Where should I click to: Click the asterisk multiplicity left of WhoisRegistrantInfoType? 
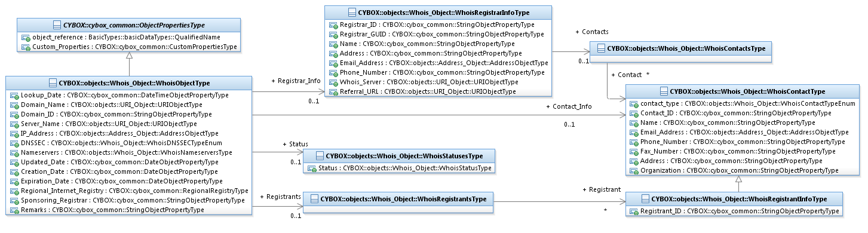coord(605,211)
